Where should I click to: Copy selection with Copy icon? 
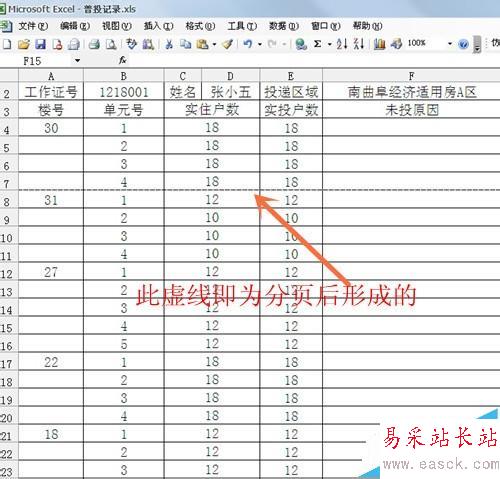(185, 44)
